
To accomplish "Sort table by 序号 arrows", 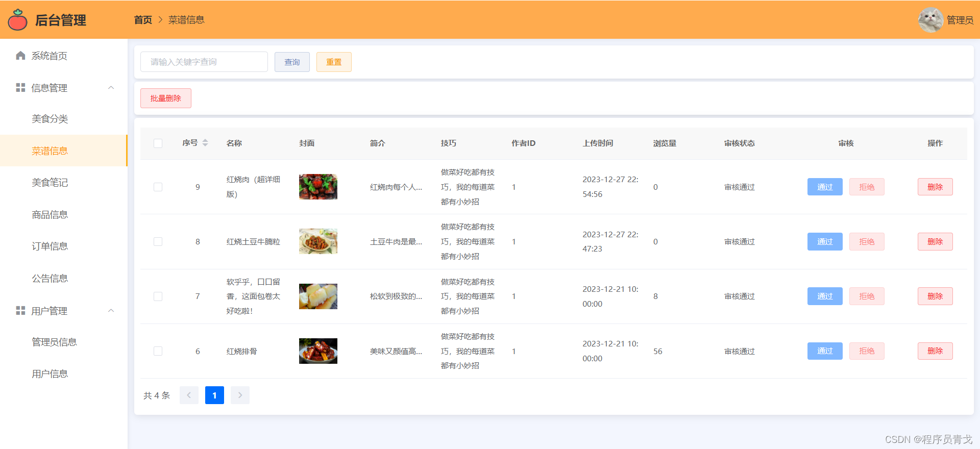I will pyautogui.click(x=205, y=143).
